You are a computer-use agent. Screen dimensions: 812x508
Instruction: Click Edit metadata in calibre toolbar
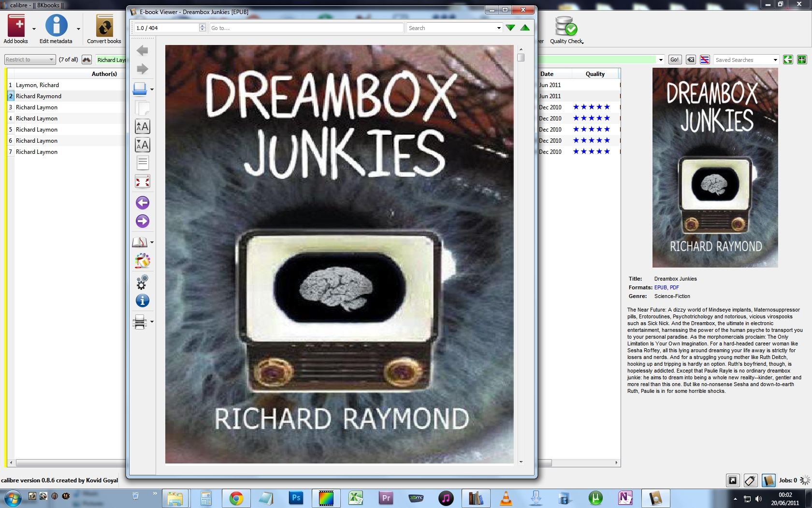coord(56,29)
